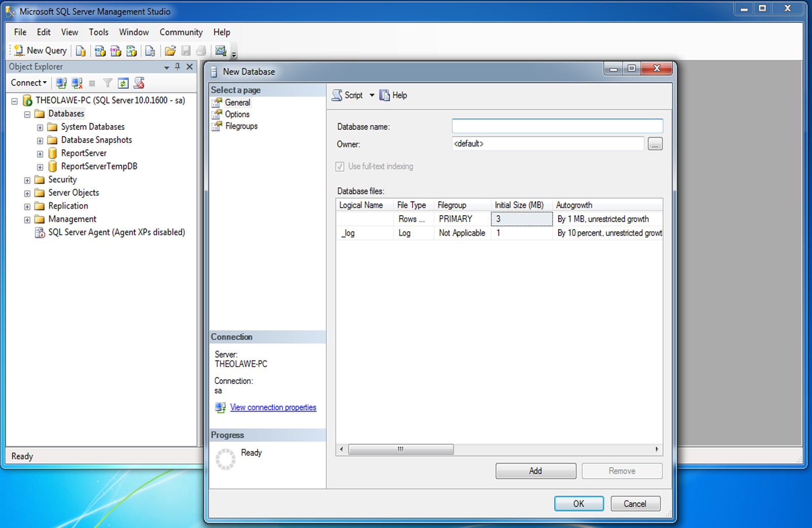The width and height of the screenshot is (812, 528).
Task: Click the Autogrowth column header
Action: (x=607, y=205)
